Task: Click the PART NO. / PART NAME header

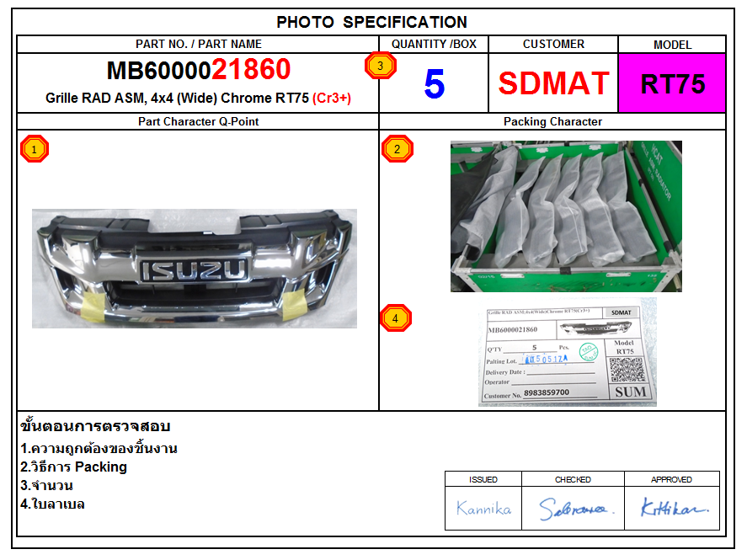Action: [198, 45]
